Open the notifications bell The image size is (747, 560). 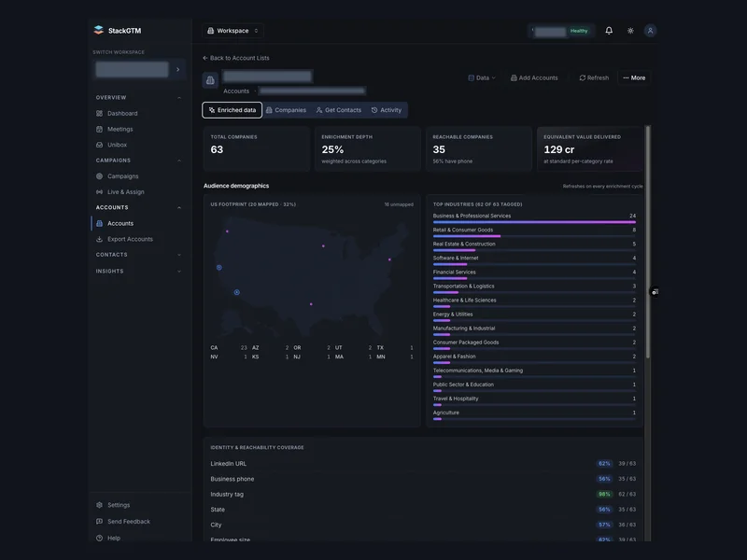click(609, 31)
